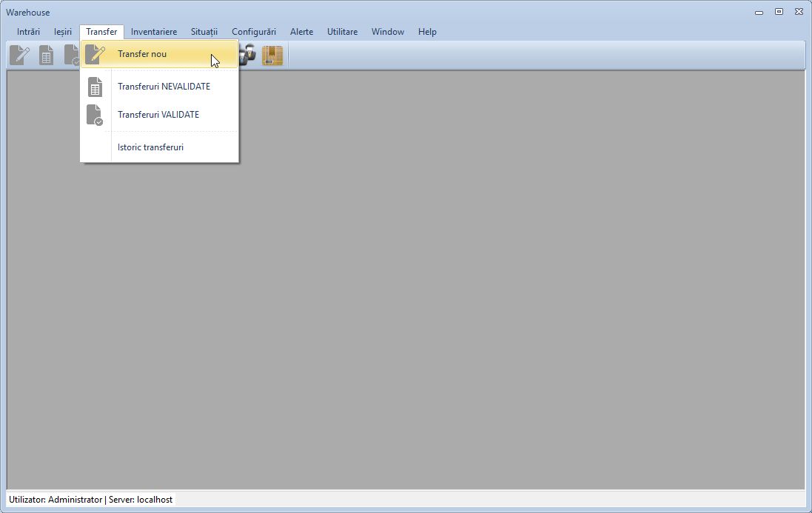Screen dimensions: 812x513
Task: Open Transferuri VALIDATE
Action: click(x=158, y=115)
